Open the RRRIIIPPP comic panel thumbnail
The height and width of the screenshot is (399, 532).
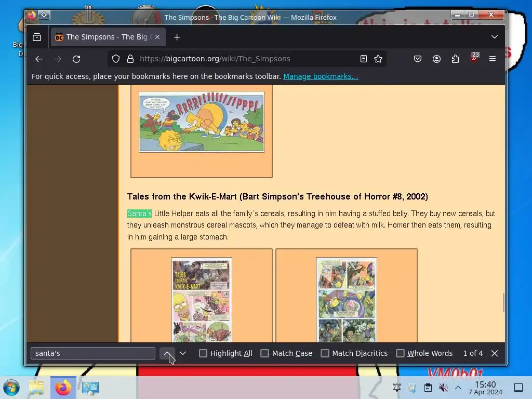point(201,122)
